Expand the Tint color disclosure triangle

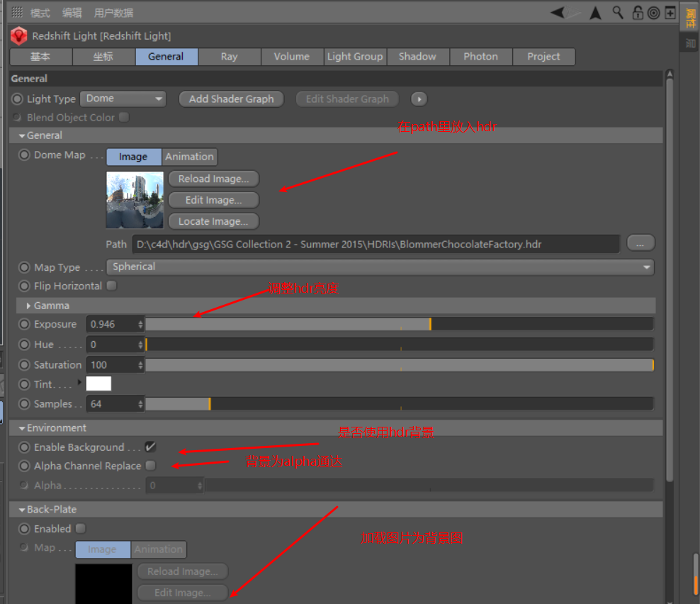point(79,382)
